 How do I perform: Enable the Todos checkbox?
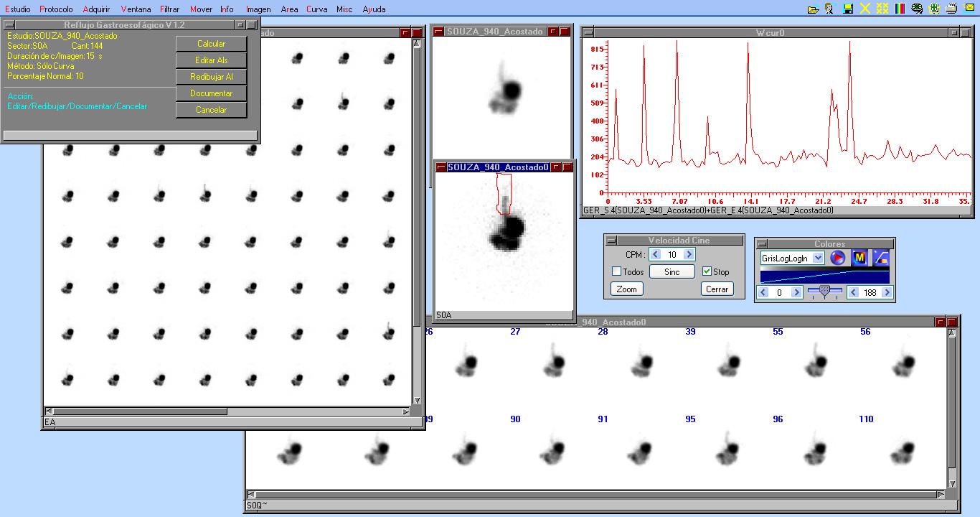616,272
